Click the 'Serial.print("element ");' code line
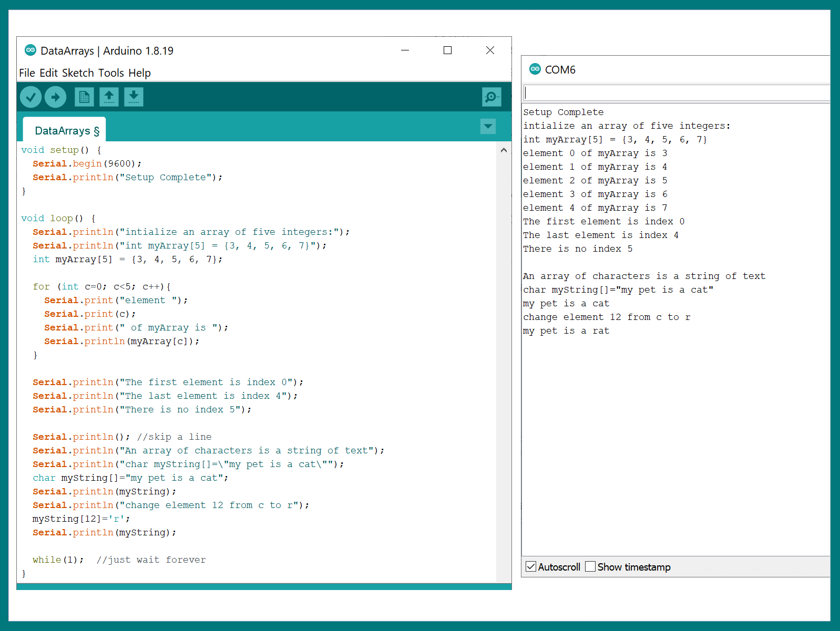The height and width of the screenshot is (631, 840). coord(116,301)
